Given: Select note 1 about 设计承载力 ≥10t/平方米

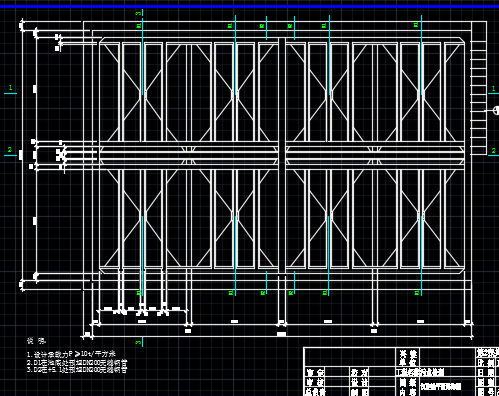Looking at the screenshot, I should coord(71,354).
